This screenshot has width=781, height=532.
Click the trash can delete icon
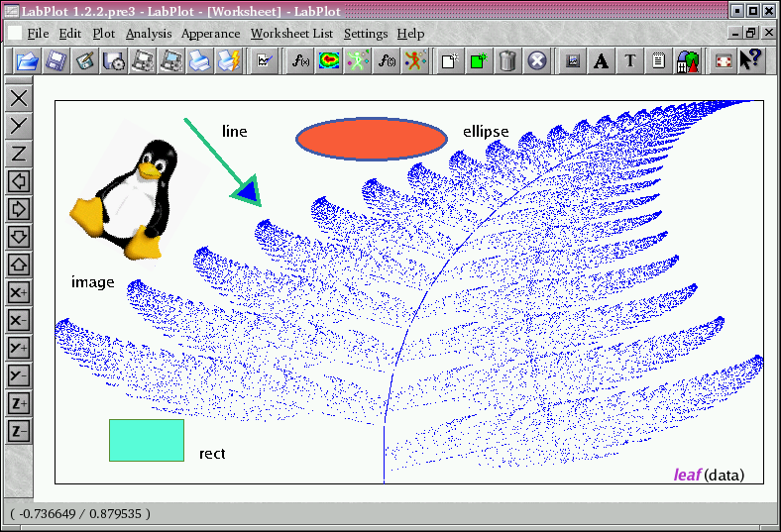[507, 61]
